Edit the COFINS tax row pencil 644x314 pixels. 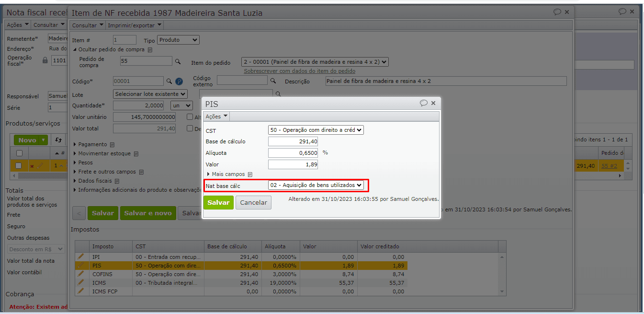pyautogui.click(x=81, y=274)
